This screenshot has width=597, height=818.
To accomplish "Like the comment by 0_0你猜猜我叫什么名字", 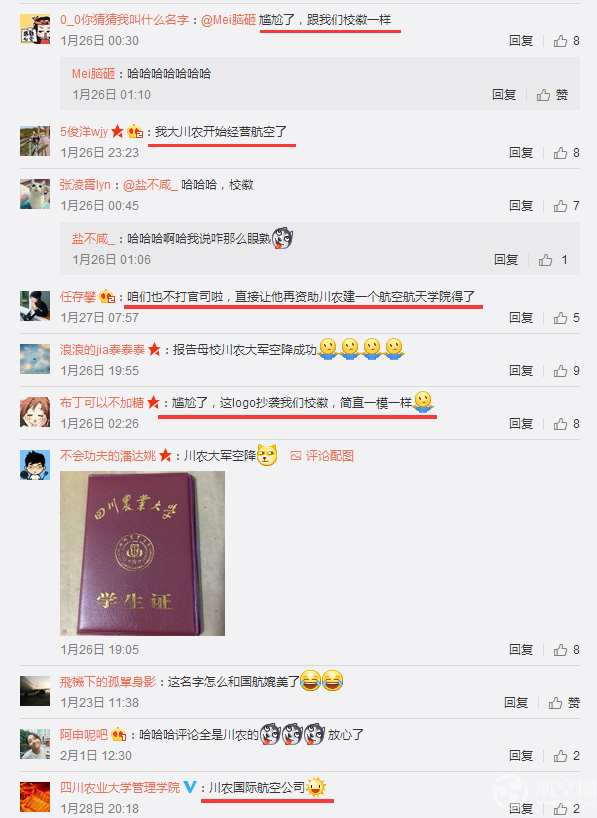I will point(566,41).
